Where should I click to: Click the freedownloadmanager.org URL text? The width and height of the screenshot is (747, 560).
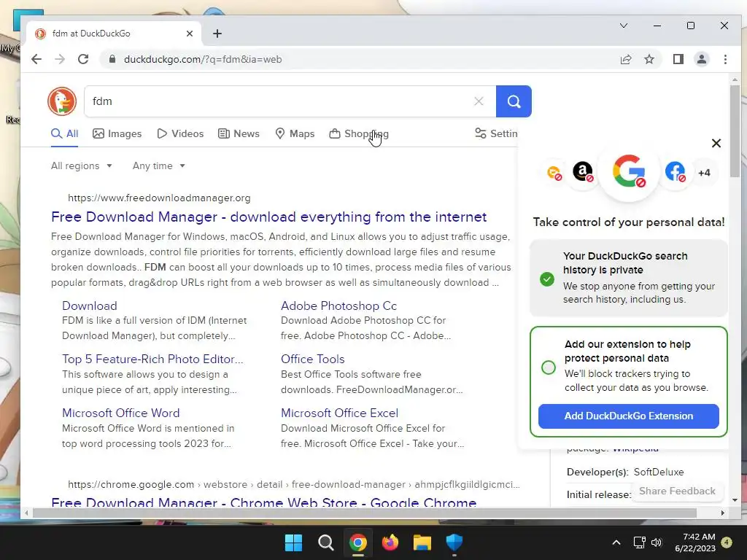pyautogui.click(x=159, y=198)
